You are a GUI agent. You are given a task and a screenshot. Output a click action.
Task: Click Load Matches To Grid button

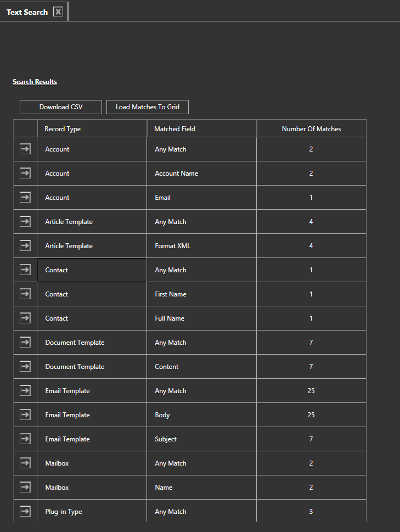[x=148, y=107]
